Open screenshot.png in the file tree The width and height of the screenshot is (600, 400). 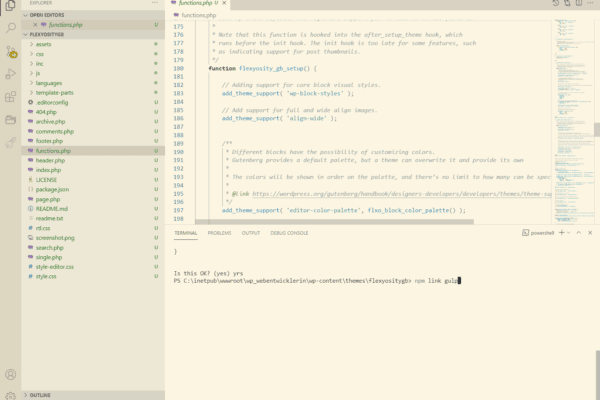click(x=93, y=238)
